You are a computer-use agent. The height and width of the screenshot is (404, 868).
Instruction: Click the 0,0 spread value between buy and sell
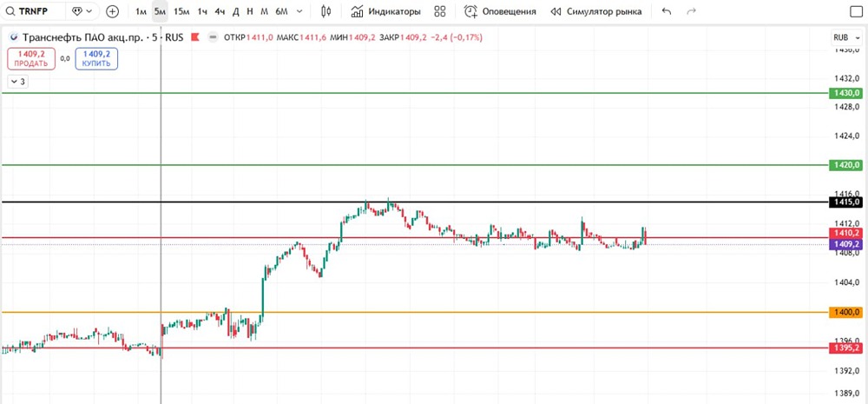[65, 58]
